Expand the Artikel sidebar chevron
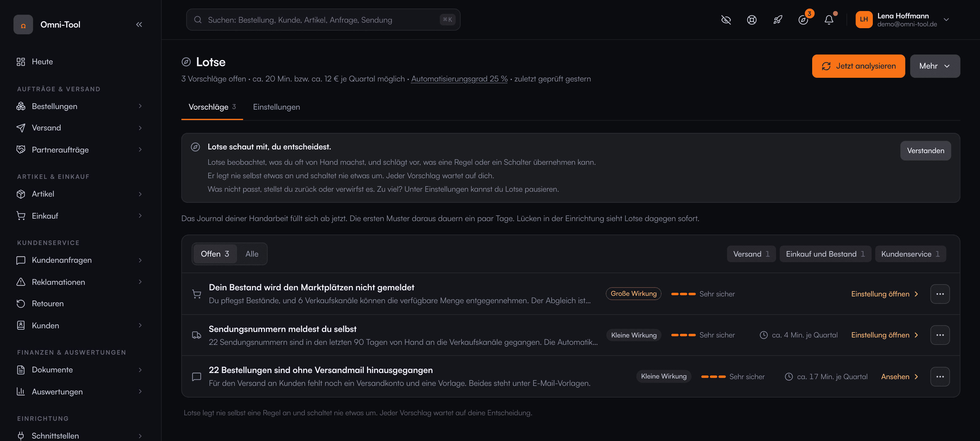 pos(140,194)
